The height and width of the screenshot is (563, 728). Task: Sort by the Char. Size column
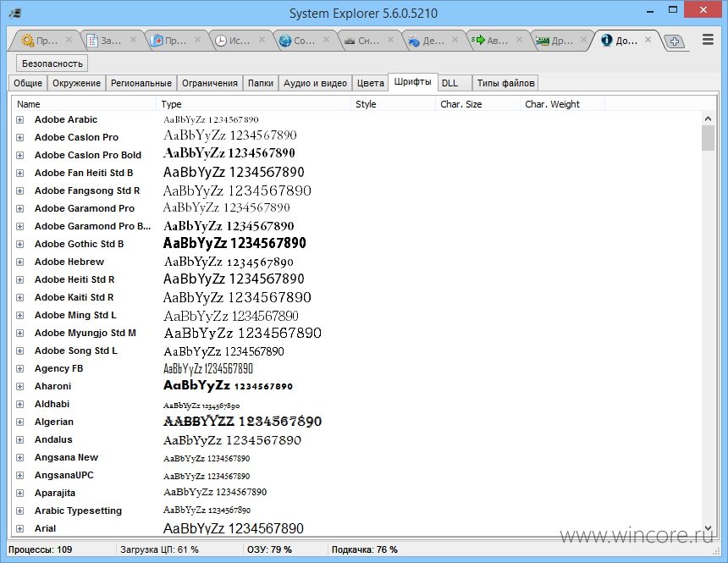(x=477, y=104)
